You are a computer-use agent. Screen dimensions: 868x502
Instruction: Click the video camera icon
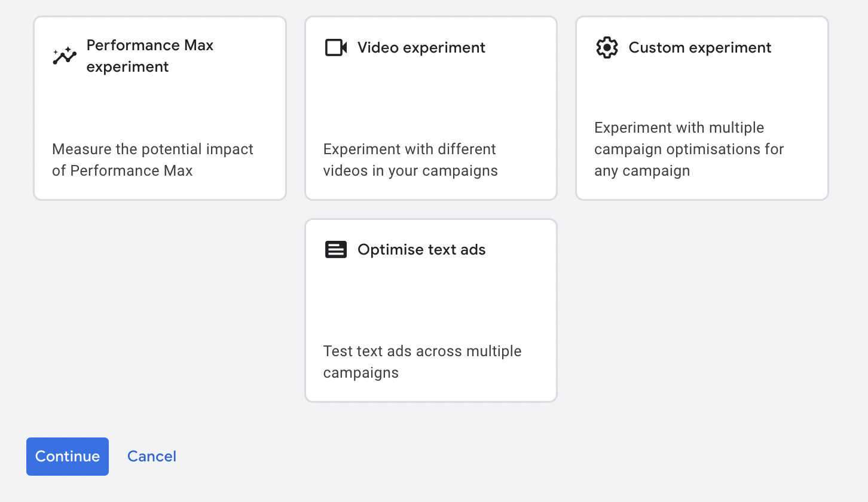pyautogui.click(x=336, y=48)
